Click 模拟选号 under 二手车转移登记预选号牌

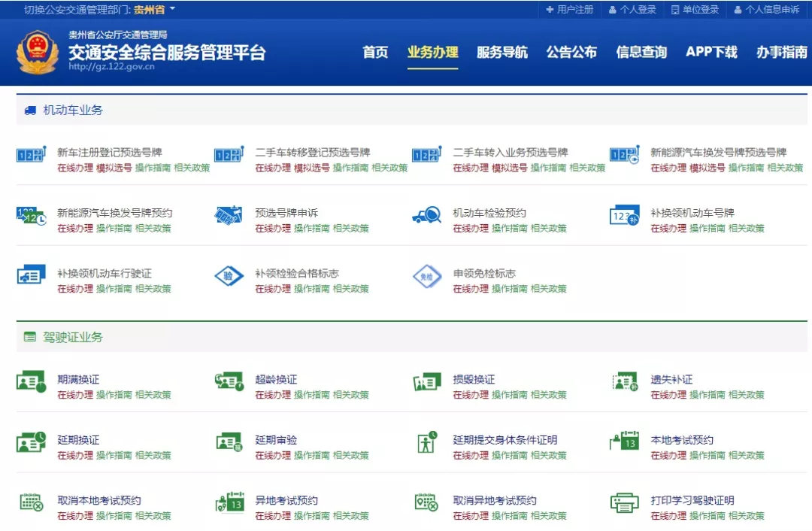tap(311, 168)
